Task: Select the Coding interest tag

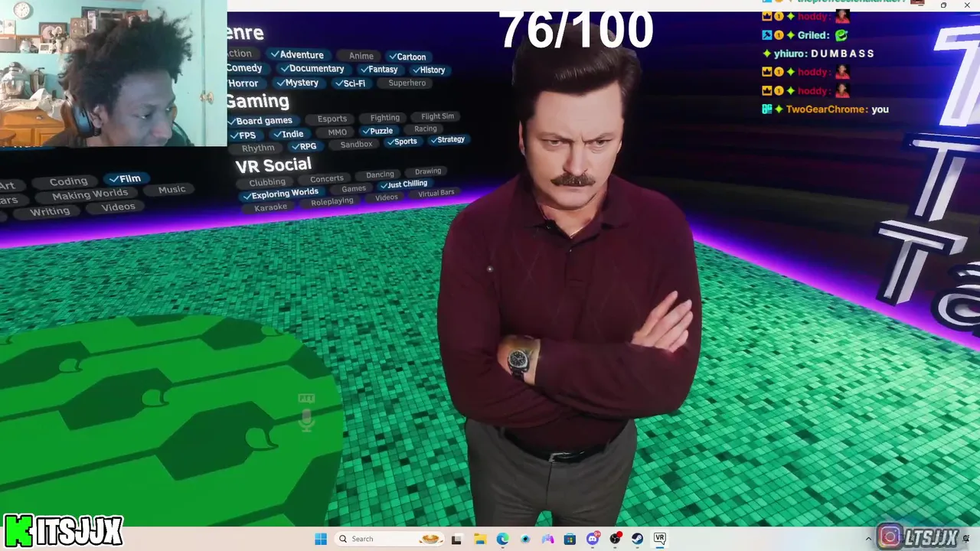Action: [x=68, y=181]
